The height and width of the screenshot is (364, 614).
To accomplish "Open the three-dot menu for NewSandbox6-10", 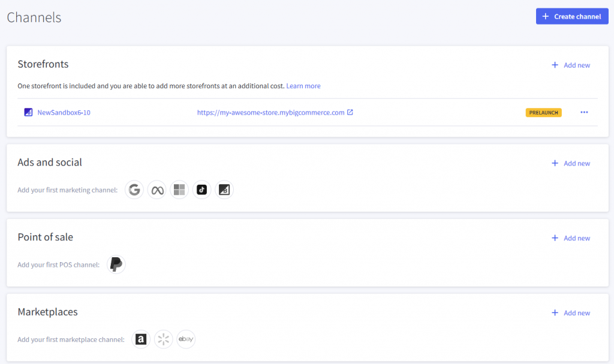I will coord(584,112).
